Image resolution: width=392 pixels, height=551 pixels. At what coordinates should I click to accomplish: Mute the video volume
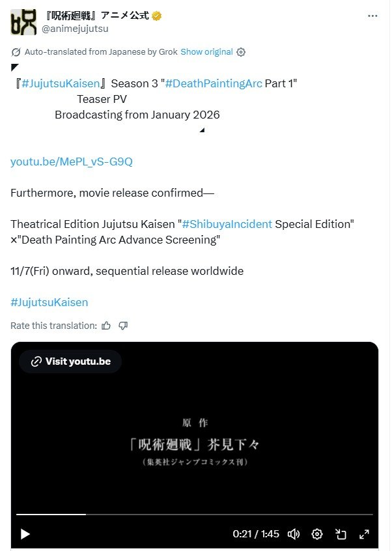point(294,534)
